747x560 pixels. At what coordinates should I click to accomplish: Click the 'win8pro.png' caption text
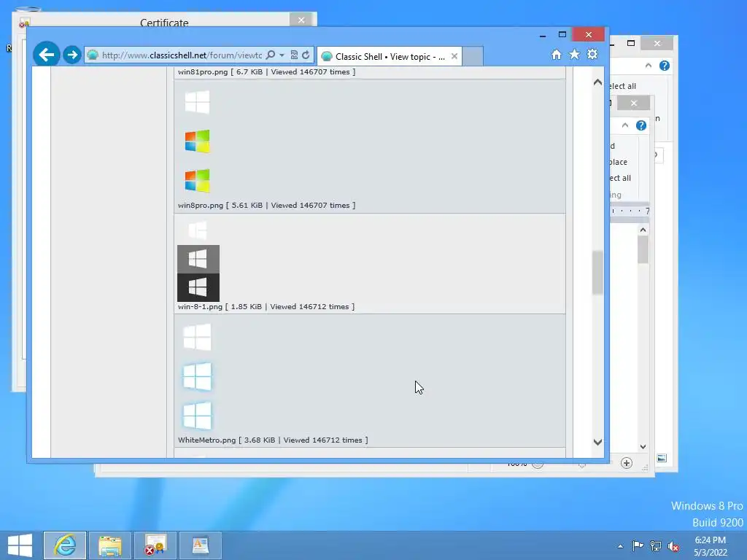(x=201, y=205)
